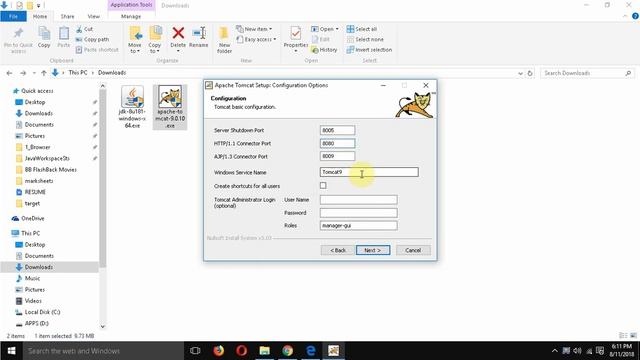Screen dimensions: 640x360
Task: Select the jdk-8u181-windows-x64.exe file
Action: point(132,107)
